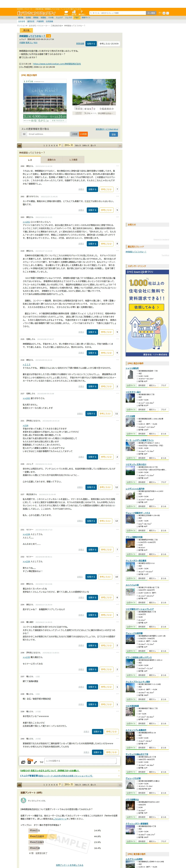Screen dimensions: 186x868
Task: Open the 住民板 nav tab
Action: click(x=28, y=18)
